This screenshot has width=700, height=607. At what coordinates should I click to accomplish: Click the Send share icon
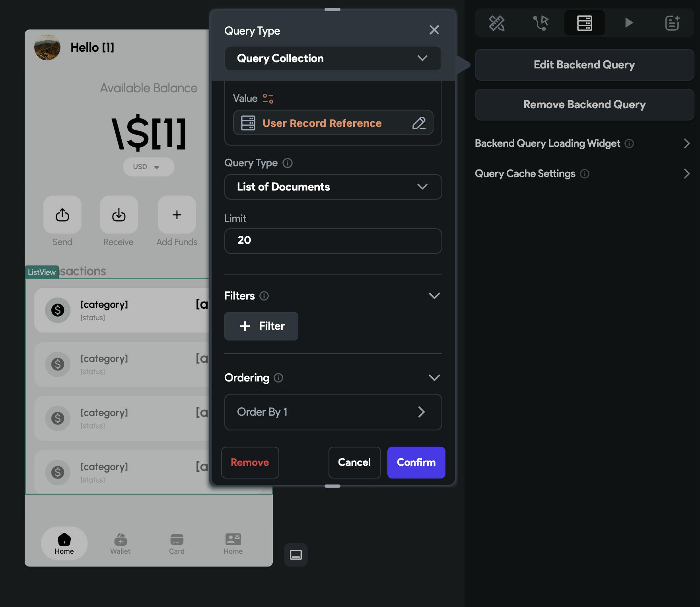click(62, 215)
